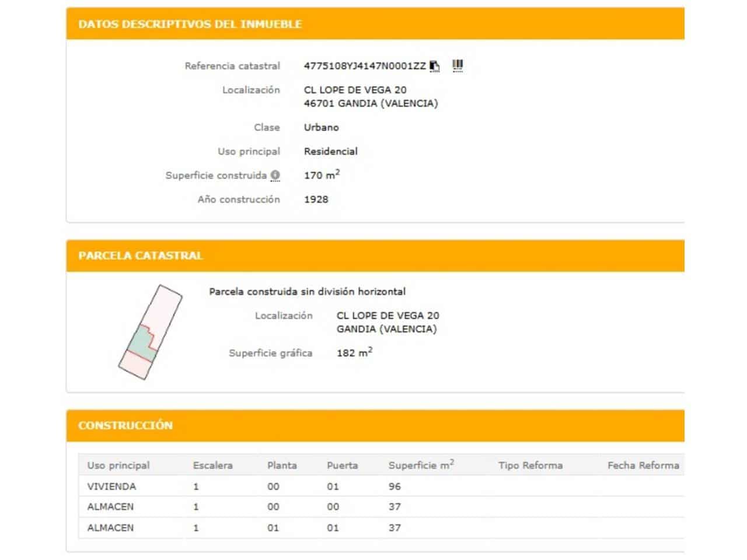The image size is (747, 560).
Task: Click 'Parcela construida sin división horizontal' text
Action: tap(307, 292)
